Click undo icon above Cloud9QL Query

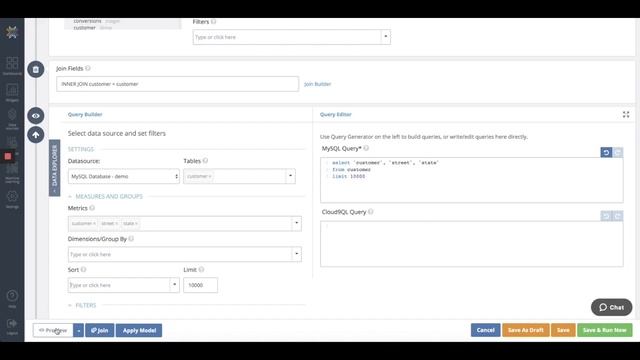(x=606, y=216)
